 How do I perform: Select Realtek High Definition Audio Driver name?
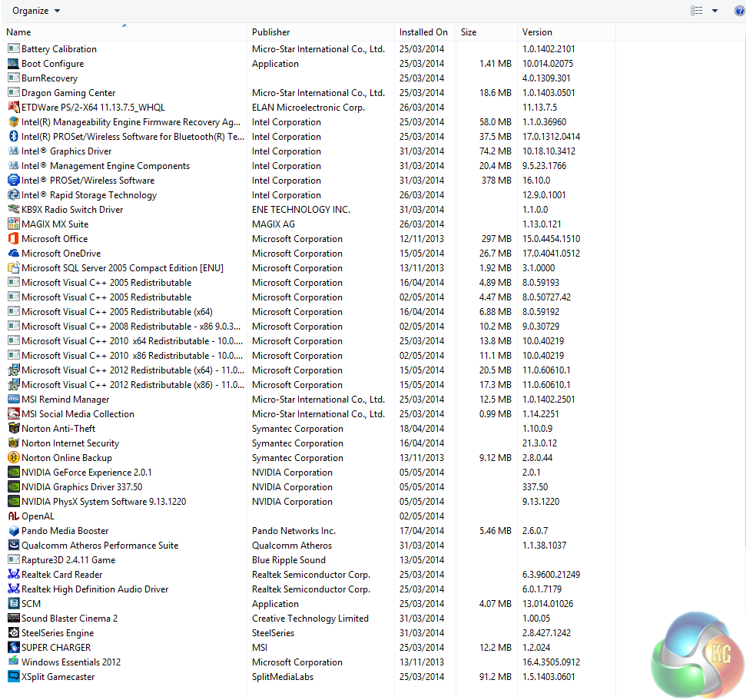click(95, 589)
